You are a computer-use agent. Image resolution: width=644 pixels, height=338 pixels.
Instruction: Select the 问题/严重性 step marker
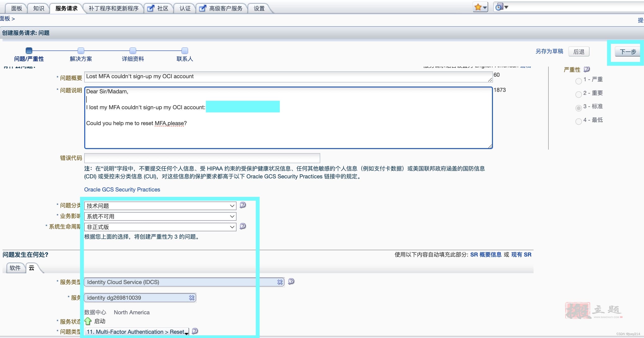(x=29, y=50)
